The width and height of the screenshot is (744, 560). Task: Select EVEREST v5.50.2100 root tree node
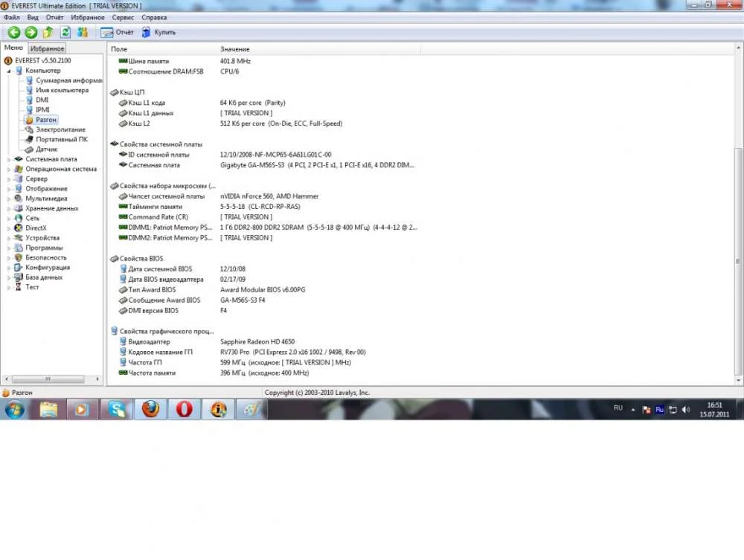(37, 61)
